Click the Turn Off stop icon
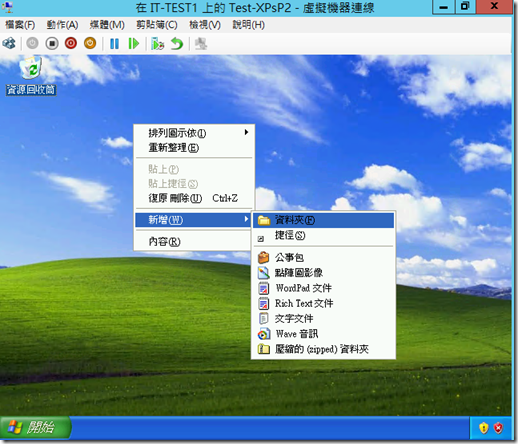 point(52,43)
